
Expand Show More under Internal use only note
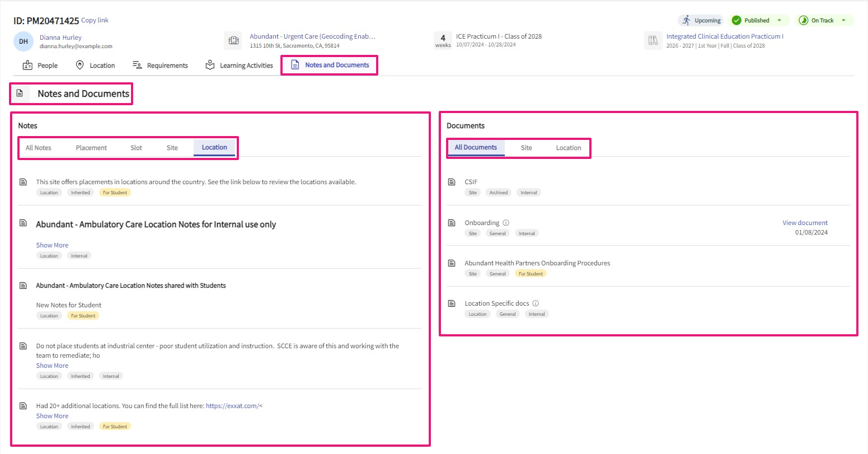click(x=52, y=245)
